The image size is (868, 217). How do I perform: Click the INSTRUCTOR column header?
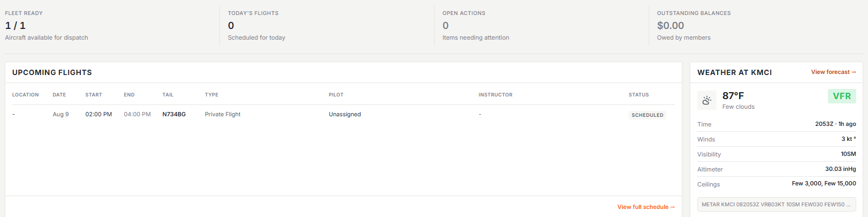click(x=496, y=95)
